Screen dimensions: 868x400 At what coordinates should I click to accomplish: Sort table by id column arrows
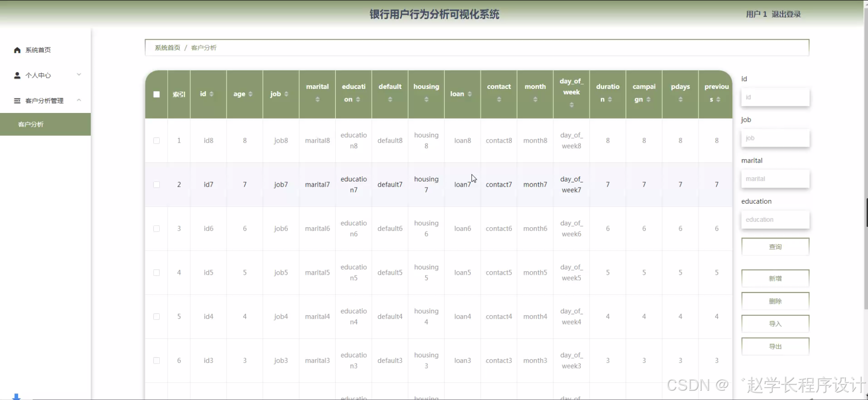pos(212,94)
